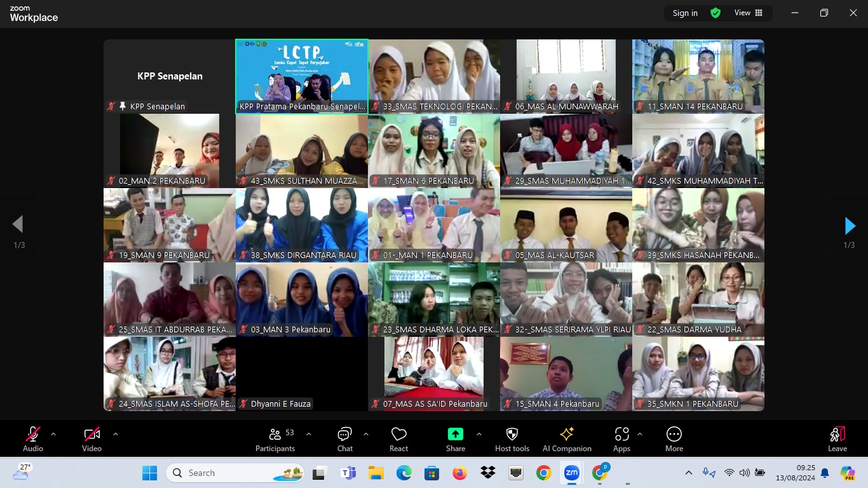Click the green encryption shield icon
Screen dimensions: 868x488
tap(715, 13)
